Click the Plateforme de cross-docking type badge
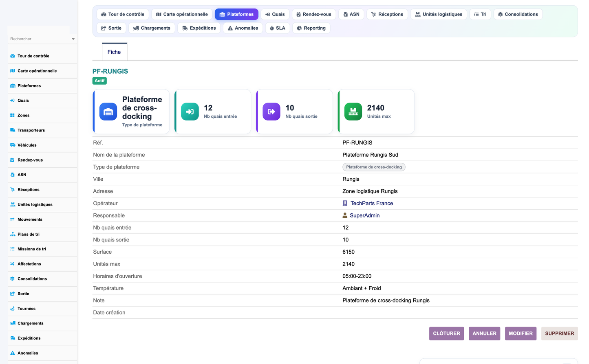 tap(374, 167)
